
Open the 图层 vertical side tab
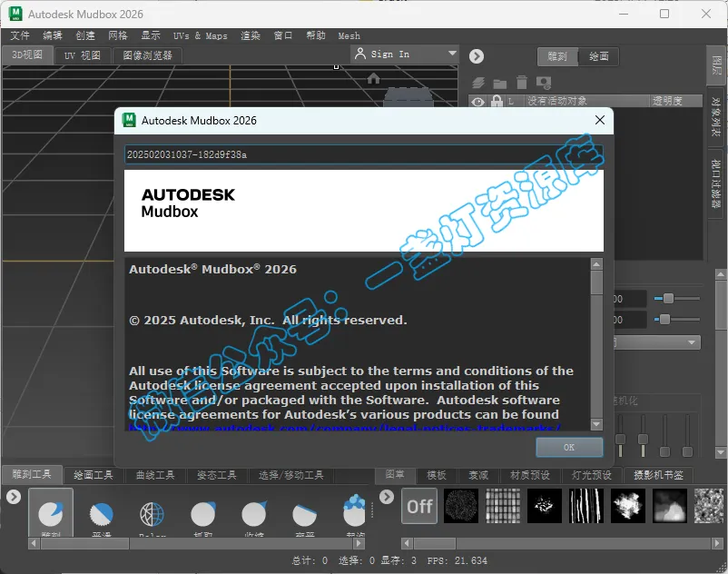(716, 65)
